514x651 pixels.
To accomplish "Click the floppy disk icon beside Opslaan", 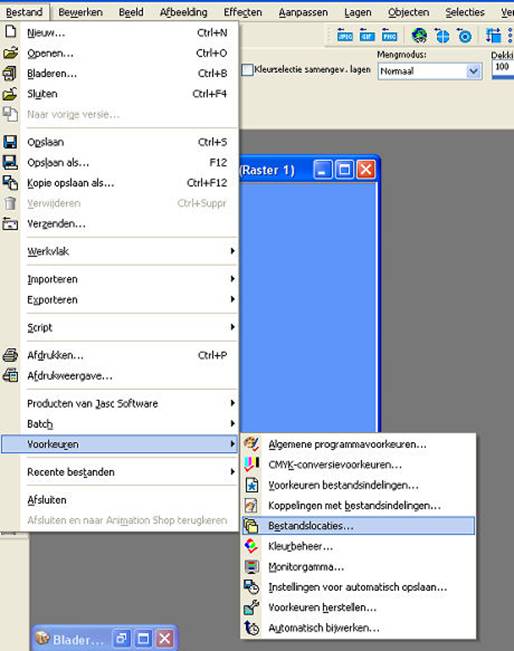I will 10,142.
